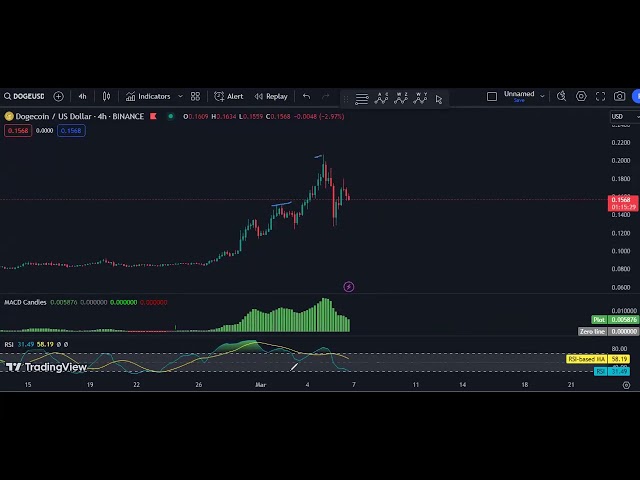This screenshot has height=480, width=640.
Task: Change the 4h timeframe interval
Action: (x=83, y=97)
